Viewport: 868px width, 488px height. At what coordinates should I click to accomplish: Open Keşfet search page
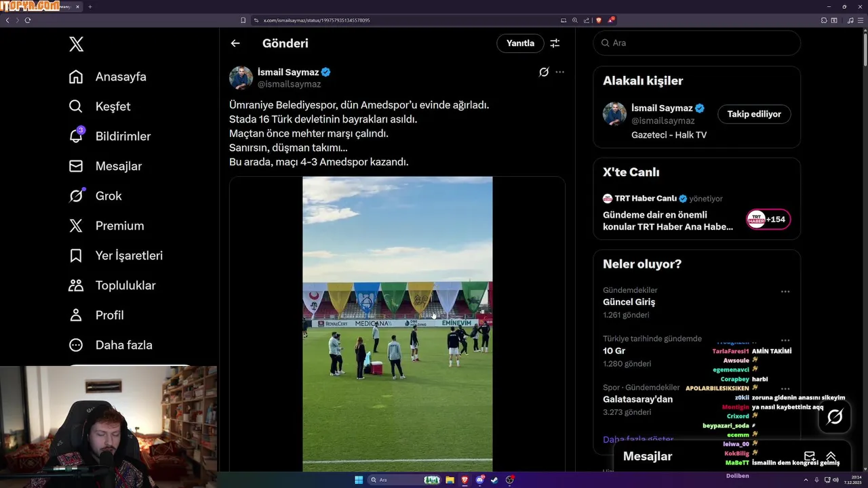(x=100, y=106)
